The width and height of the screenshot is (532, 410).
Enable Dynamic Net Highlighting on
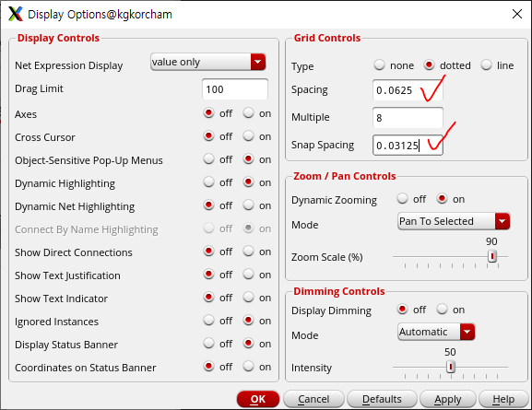(248, 205)
